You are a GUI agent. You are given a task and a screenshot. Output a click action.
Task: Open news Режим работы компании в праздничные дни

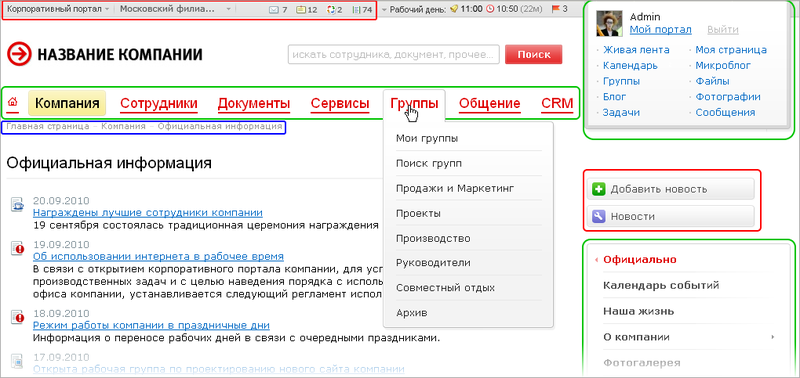151,325
